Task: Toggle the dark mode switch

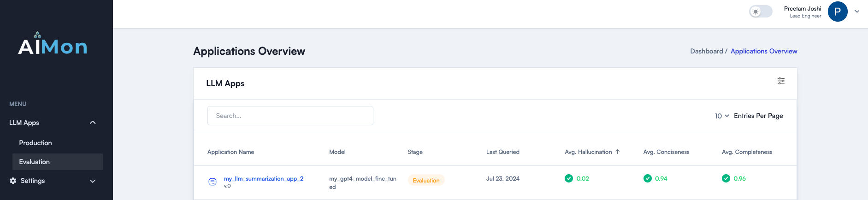Action: coord(760,12)
